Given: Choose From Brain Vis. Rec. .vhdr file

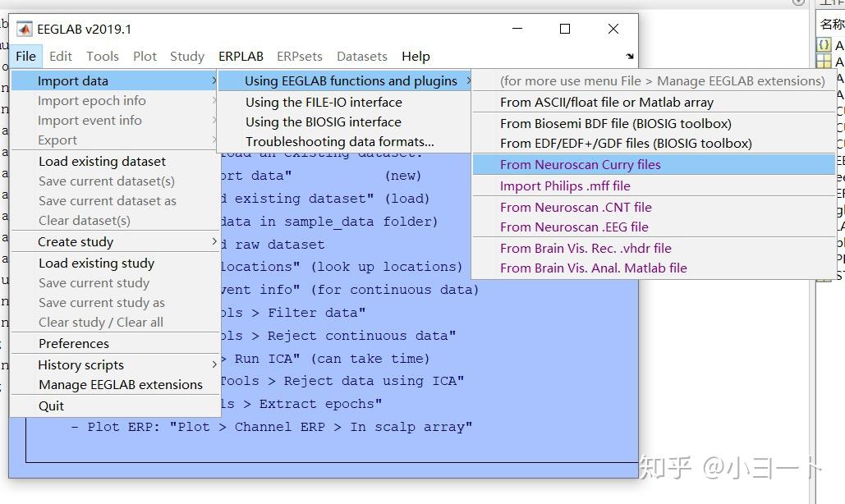Looking at the screenshot, I should tap(586, 248).
